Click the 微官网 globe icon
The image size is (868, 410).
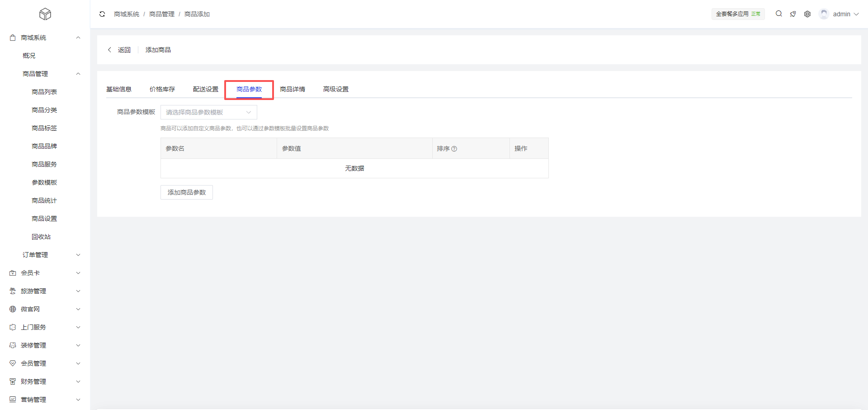pyautogui.click(x=13, y=309)
